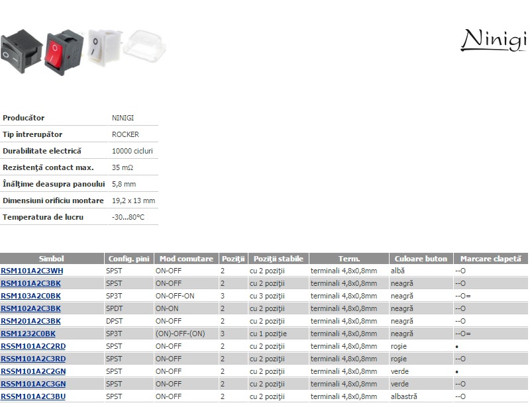Open the RSSM101A2C2GN product link
532x407 pixels.
pos(33,371)
